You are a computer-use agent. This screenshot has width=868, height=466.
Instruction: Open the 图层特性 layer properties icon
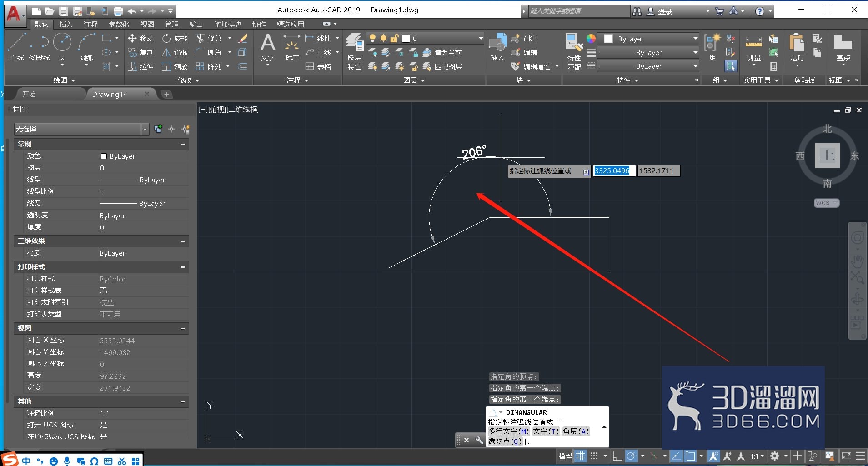click(354, 51)
